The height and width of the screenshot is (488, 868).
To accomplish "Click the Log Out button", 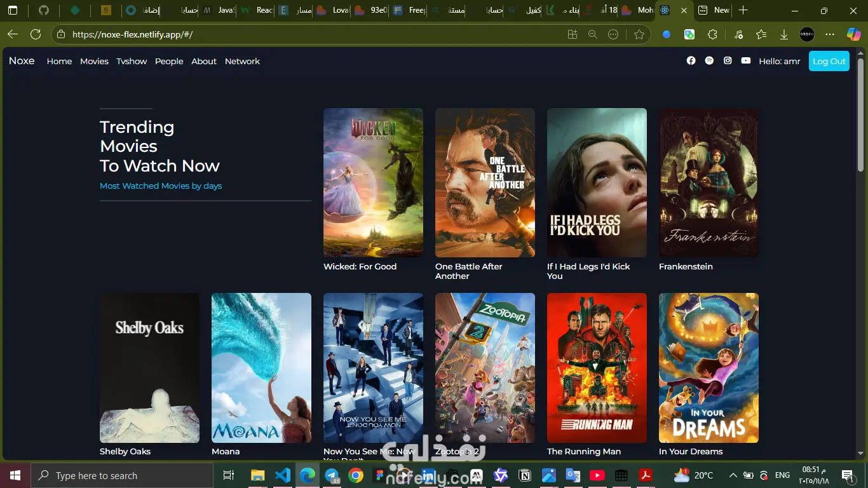I will point(829,61).
